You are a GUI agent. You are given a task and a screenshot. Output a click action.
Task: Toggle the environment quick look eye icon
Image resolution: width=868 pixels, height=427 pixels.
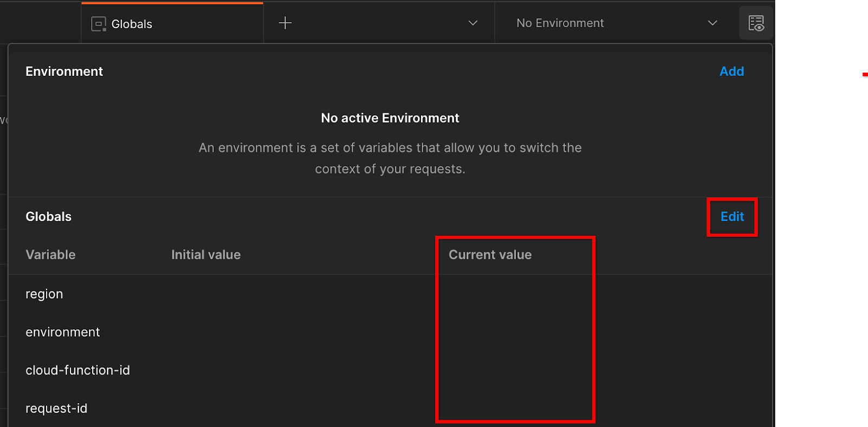[756, 23]
